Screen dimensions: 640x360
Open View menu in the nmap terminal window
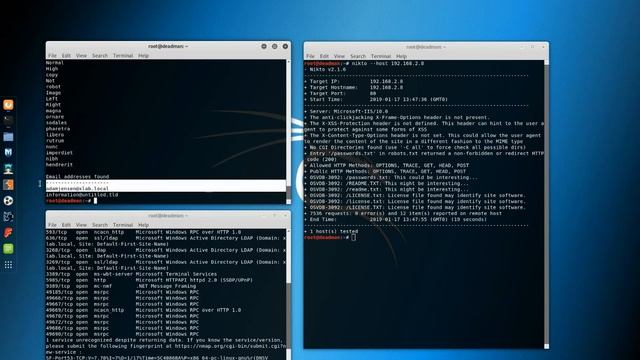click(x=81, y=225)
